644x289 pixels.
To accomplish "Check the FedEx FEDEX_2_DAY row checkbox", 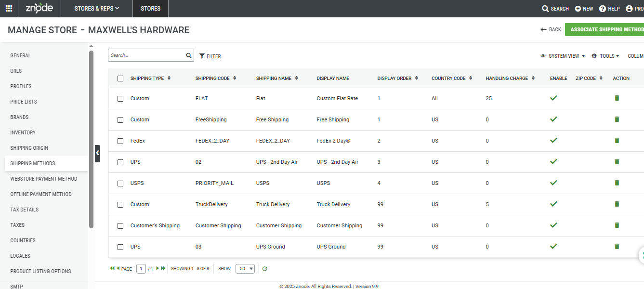I will (x=120, y=141).
